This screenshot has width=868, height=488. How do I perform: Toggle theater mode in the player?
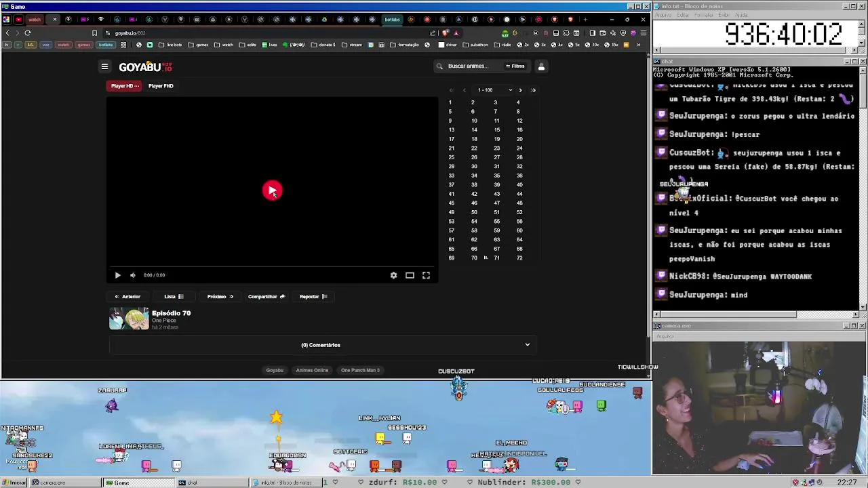click(410, 275)
